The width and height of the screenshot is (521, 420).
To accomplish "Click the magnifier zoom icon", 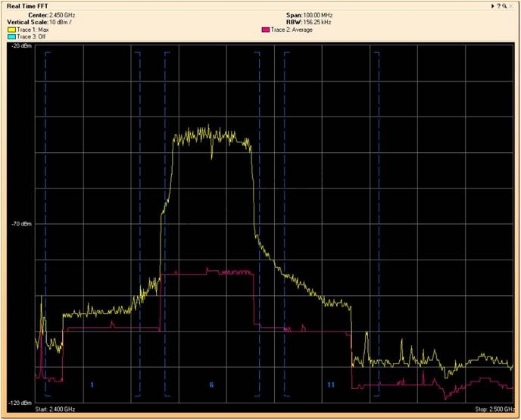I will tap(504, 6).
